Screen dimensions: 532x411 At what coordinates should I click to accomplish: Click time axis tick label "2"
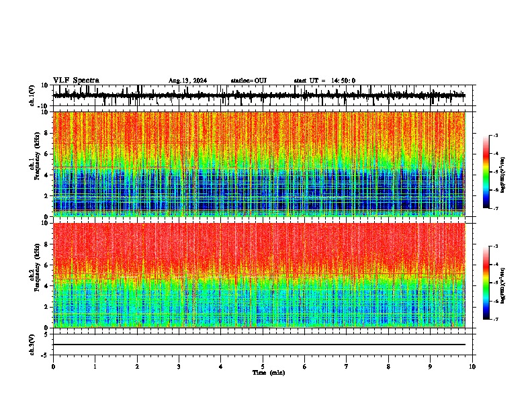pyautogui.click(x=137, y=367)
